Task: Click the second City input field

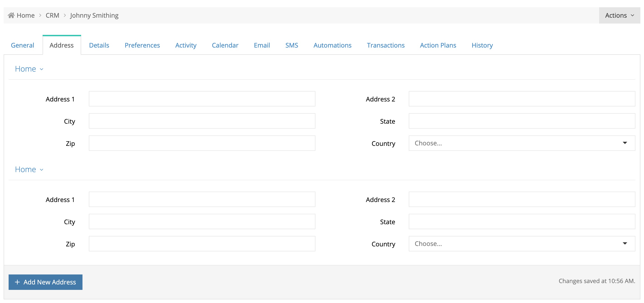Action: tap(202, 221)
